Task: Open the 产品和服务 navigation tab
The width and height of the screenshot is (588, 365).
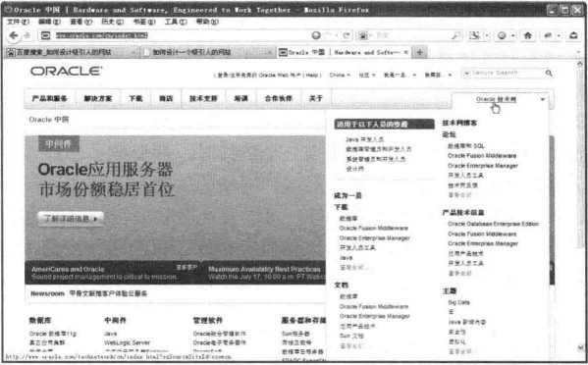Action: (49, 98)
